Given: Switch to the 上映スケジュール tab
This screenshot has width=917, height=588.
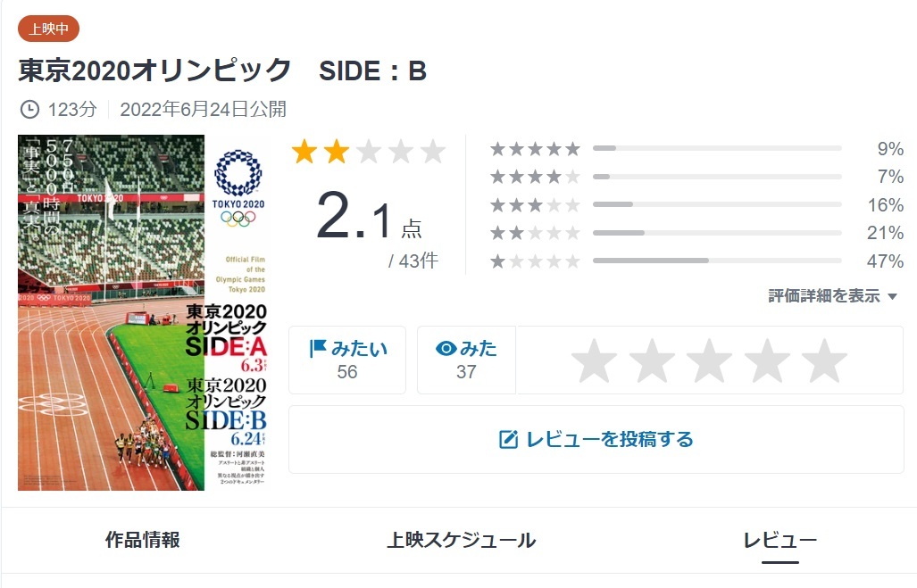Looking at the screenshot, I should coord(461,540).
